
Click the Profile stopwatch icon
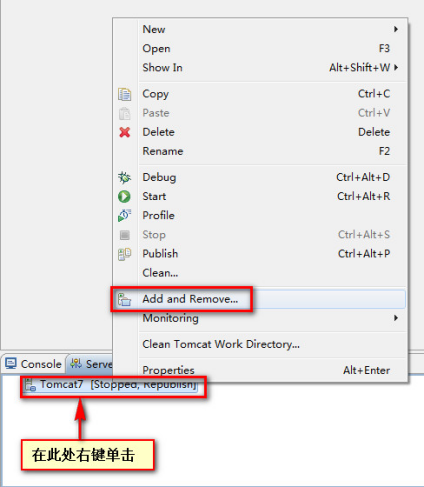point(124,216)
